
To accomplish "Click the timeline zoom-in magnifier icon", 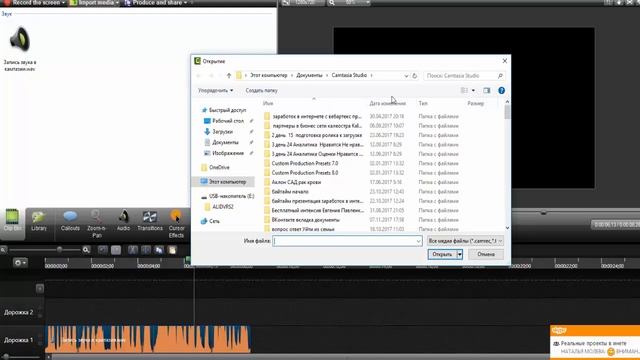I will (x=86, y=250).
